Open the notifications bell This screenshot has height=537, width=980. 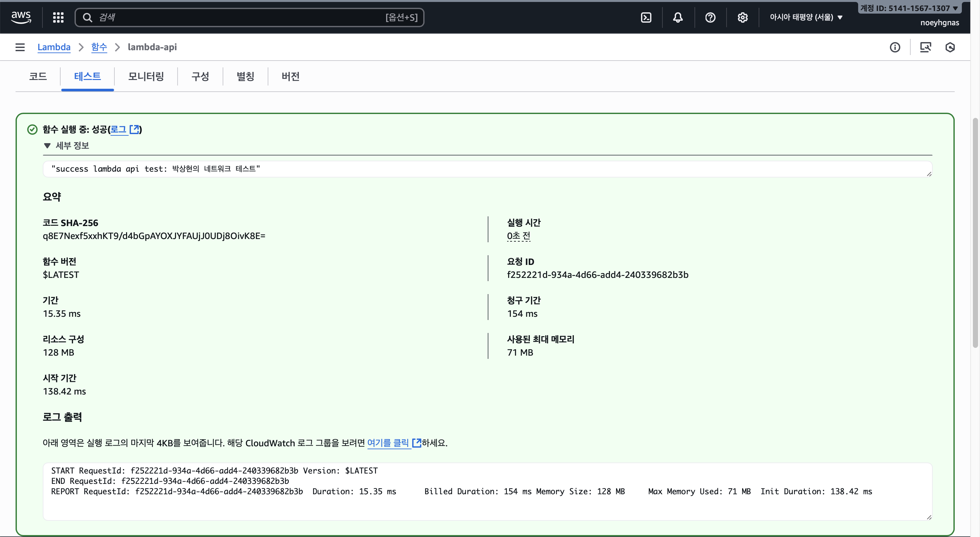point(678,17)
